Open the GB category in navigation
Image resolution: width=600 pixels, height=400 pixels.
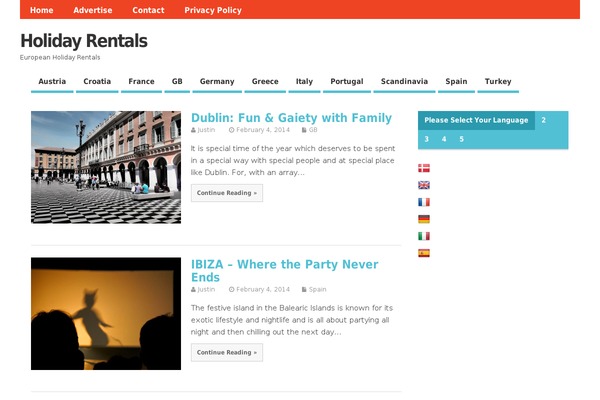pyautogui.click(x=177, y=82)
